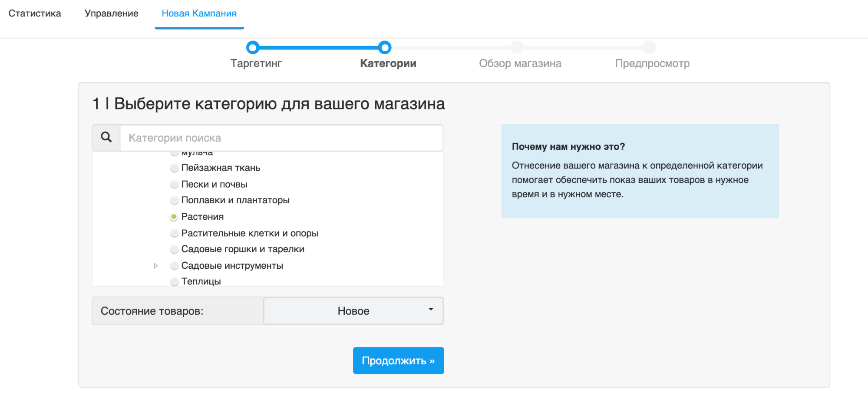Click the Состояние товаров label
The width and height of the screenshot is (868, 416).
point(152,311)
